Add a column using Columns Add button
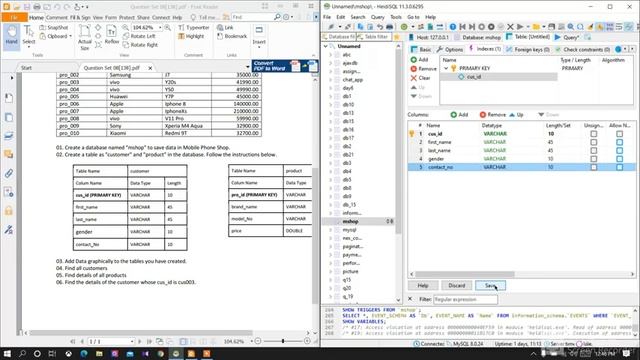This screenshot has width=640, height=360. click(x=459, y=115)
